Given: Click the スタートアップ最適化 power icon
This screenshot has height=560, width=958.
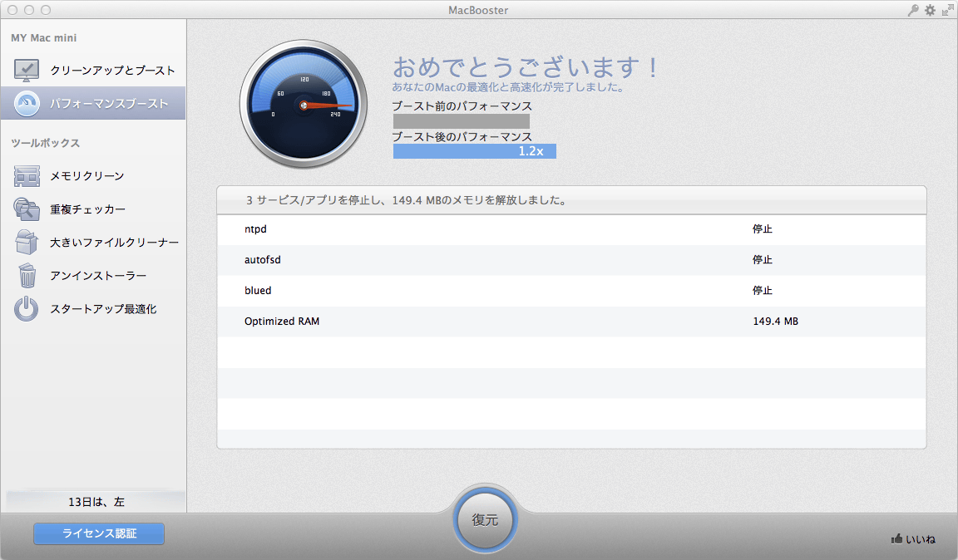Looking at the screenshot, I should click(x=27, y=309).
